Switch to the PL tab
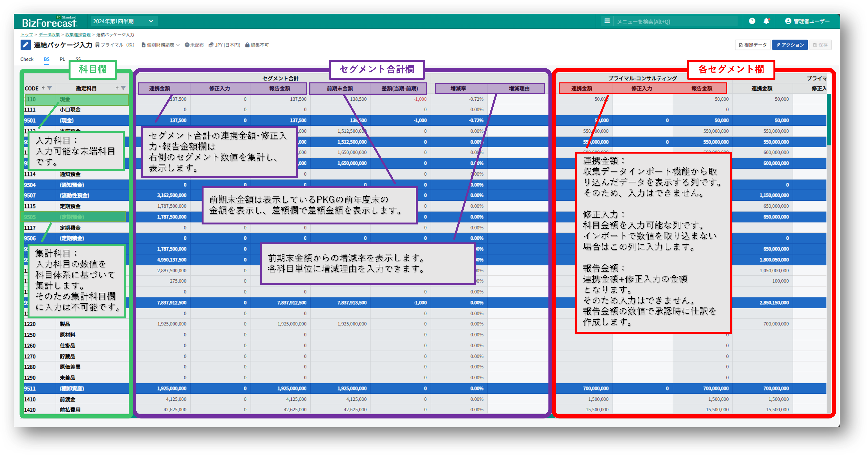868x455 pixels. click(x=62, y=59)
